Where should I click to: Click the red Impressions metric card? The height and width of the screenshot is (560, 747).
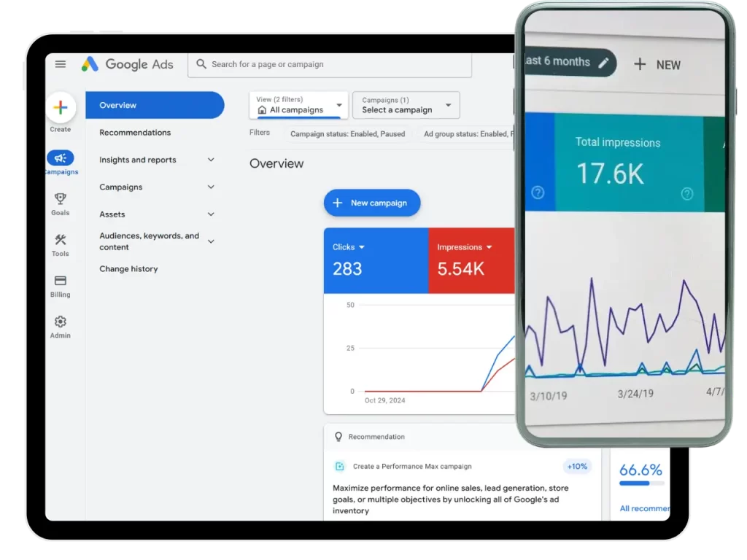click(471, 260)
